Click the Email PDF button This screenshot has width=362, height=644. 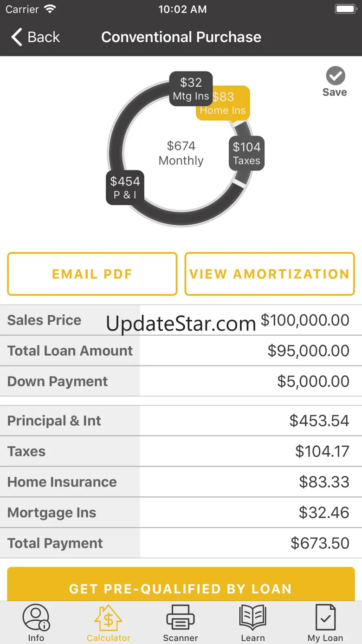(x=92, y=274)
